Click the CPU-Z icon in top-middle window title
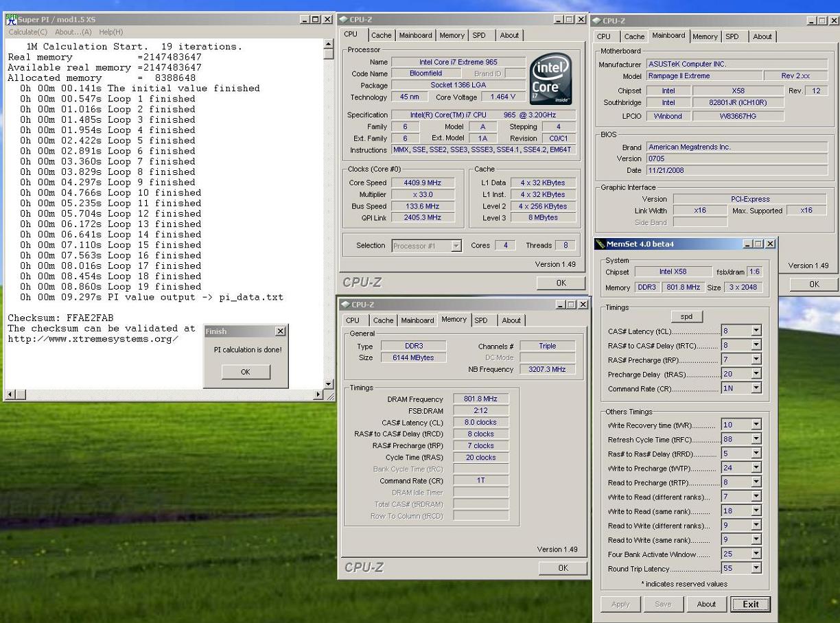This screenshot has height=623, width=840. point(344,19)
